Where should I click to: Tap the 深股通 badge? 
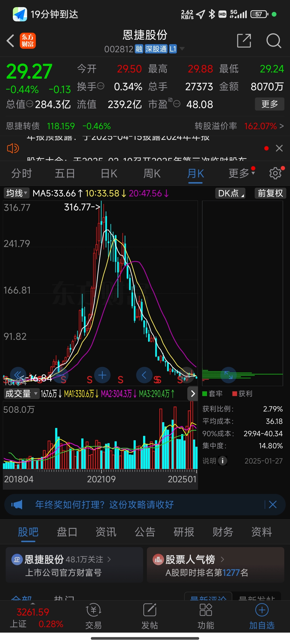(x=156, y=49)
